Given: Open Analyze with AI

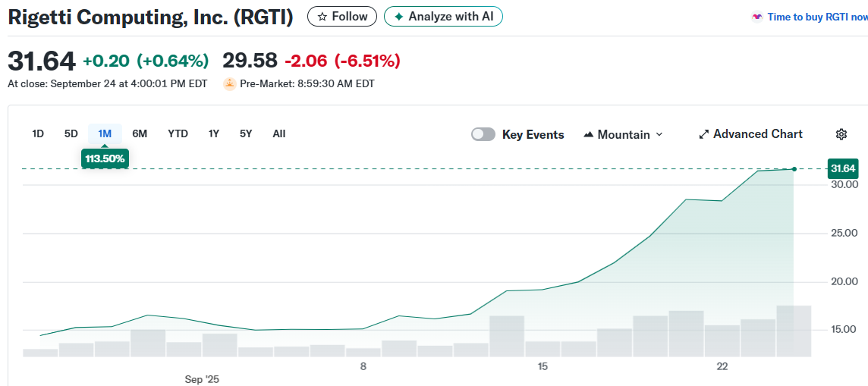Looking at the screenshot, I should (x=443, y=17).
